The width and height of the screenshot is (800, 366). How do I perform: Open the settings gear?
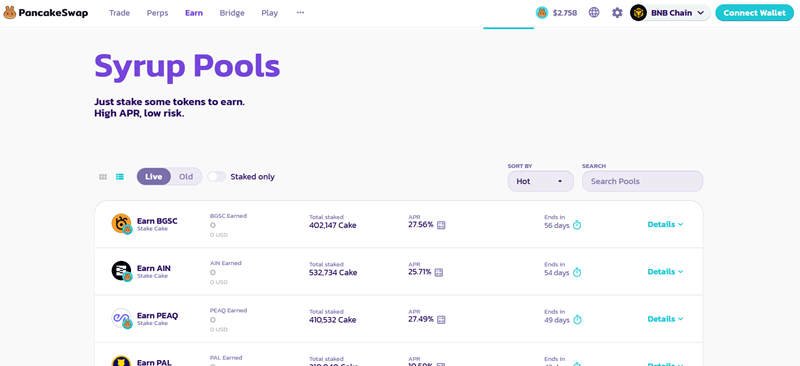(x=617, y=13)
